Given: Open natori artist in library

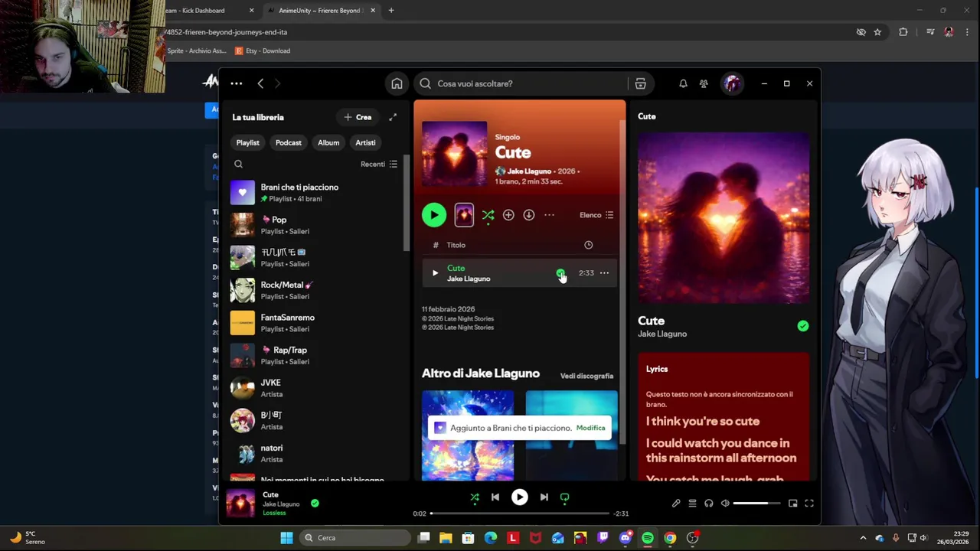Looking at the screenshot, I should 316,453.
